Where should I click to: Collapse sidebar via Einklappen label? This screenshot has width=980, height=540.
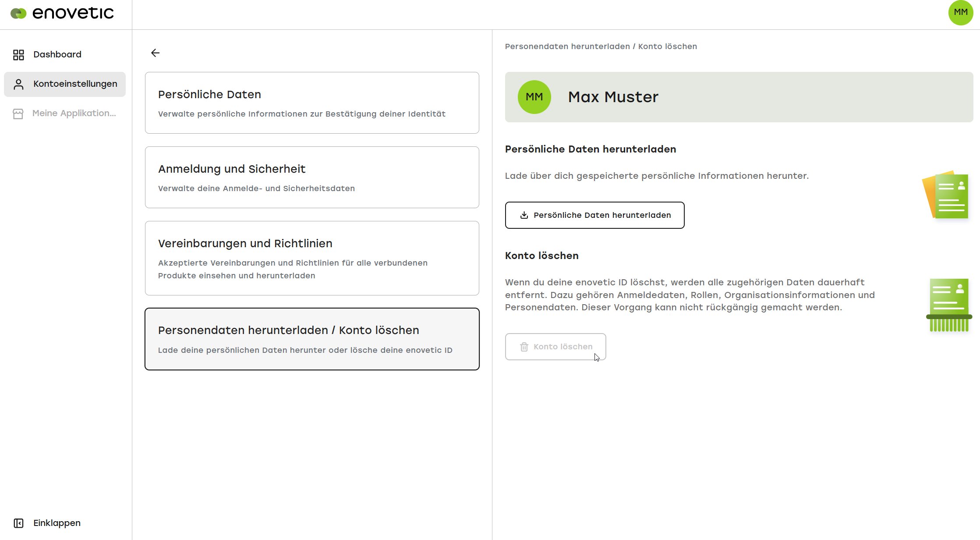(57, 523)
